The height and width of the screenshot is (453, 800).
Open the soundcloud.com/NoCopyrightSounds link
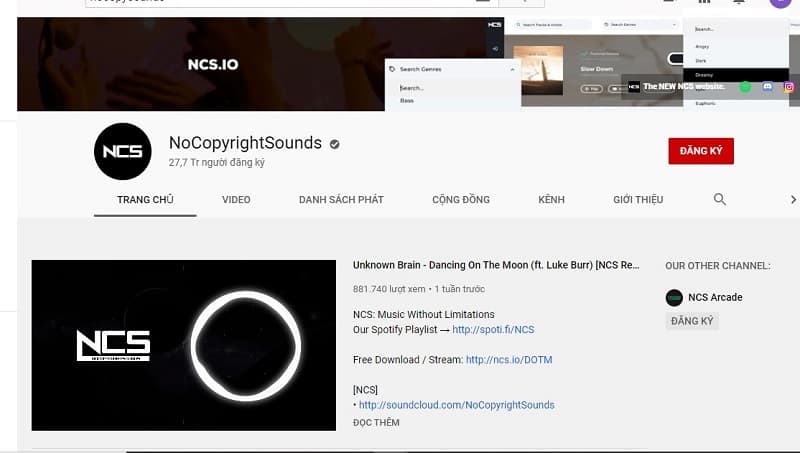point(457,405)
